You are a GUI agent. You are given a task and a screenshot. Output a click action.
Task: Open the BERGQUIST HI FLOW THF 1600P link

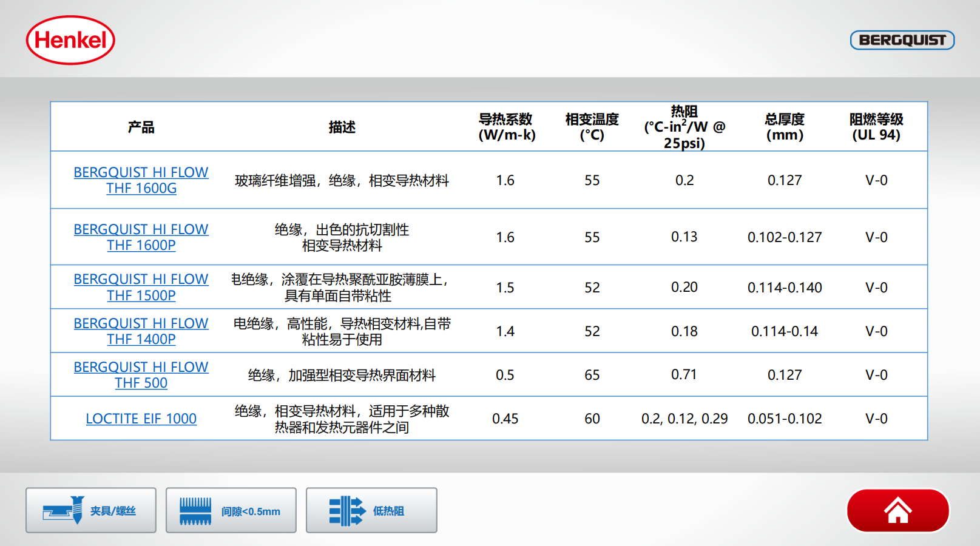[141, 237]
